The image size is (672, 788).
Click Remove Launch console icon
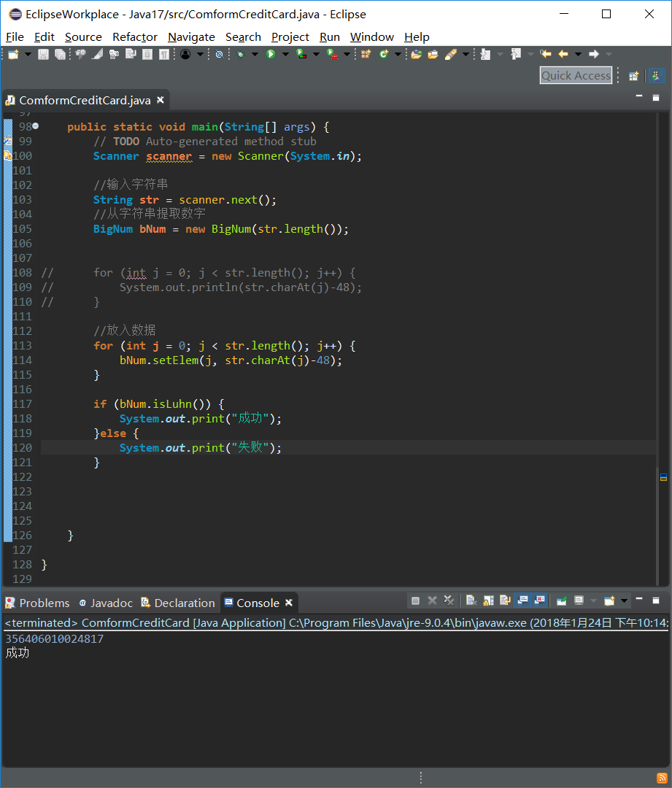432,600
